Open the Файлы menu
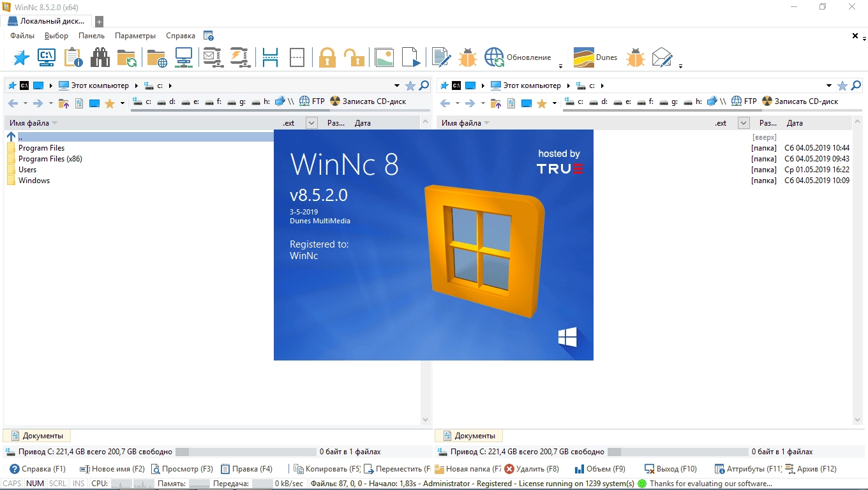The width and height of the screenshot is (868, 490). [22, 36]
